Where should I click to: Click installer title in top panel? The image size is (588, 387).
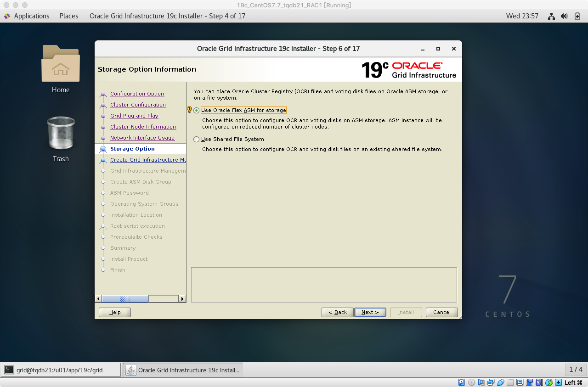pos(167,16)
